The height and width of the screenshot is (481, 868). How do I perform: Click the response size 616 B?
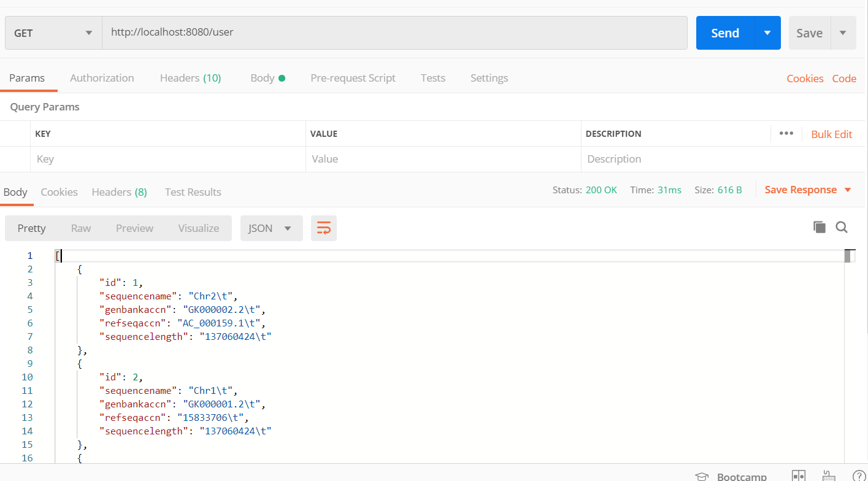pos(730,190)
